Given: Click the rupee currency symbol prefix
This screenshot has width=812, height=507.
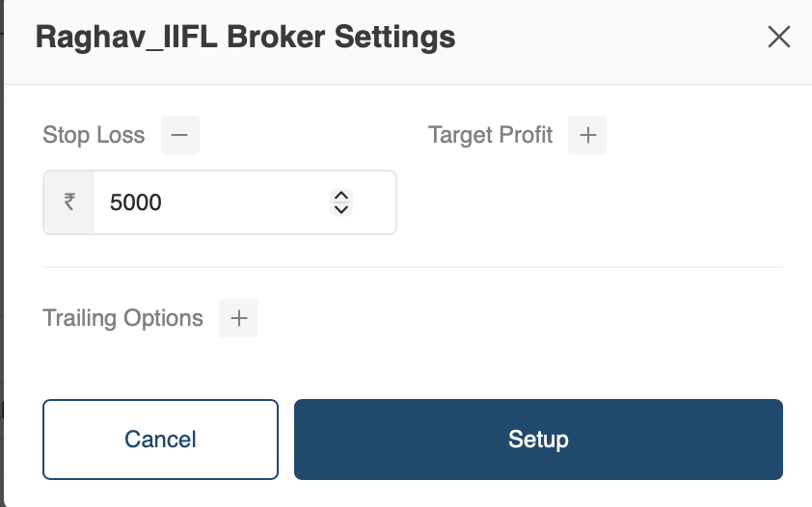Looking at the screenshot, I should 69,202.
